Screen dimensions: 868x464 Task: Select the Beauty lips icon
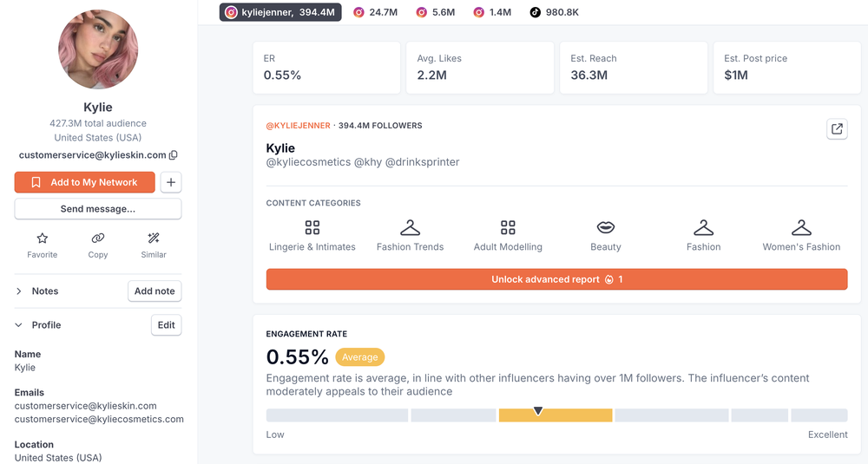606,227
